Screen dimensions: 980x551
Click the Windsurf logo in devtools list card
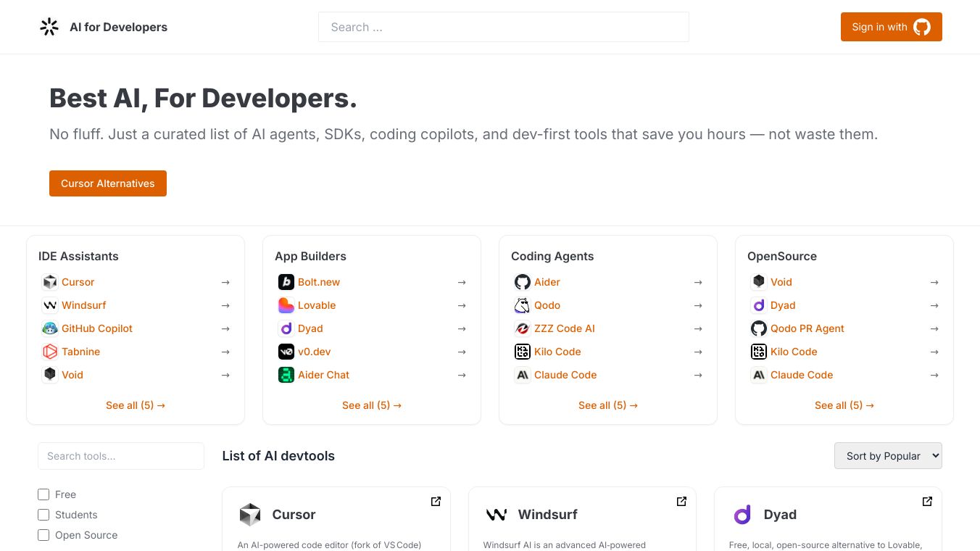point(496,515)
